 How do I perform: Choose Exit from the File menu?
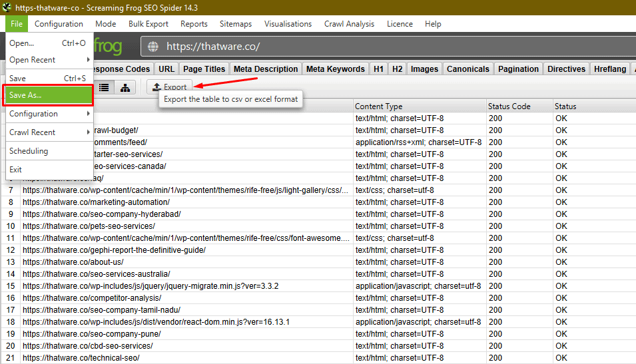49,170
